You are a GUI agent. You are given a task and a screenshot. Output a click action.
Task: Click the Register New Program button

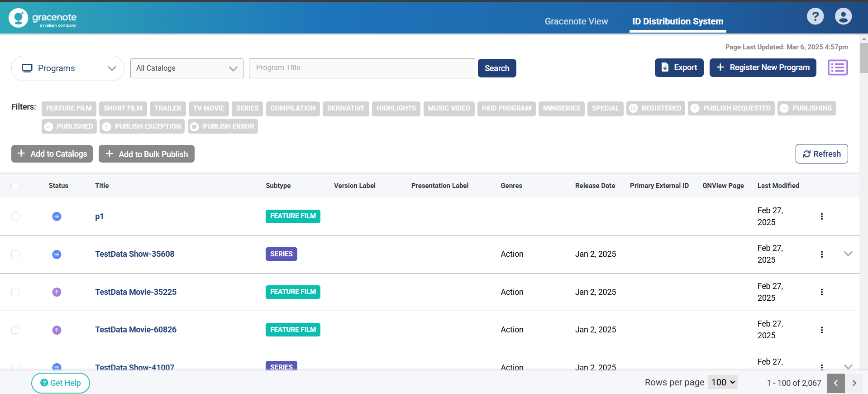pos(763,67)
